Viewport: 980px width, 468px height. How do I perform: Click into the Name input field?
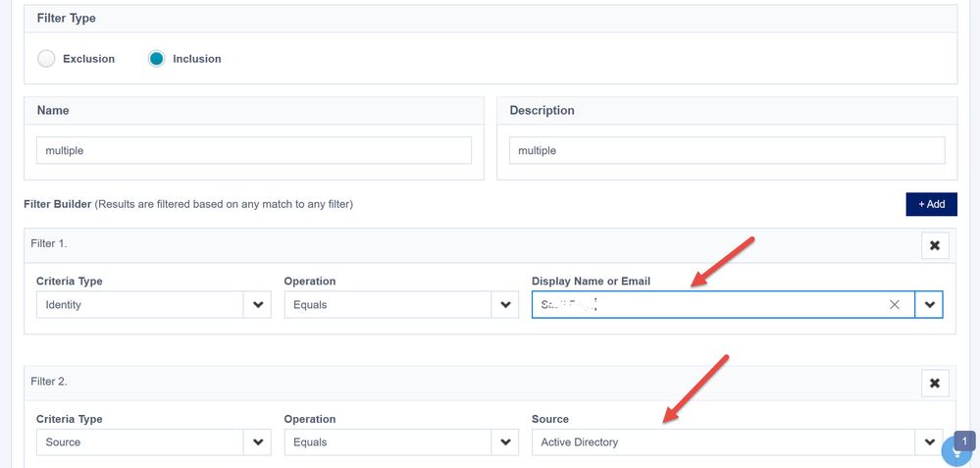(x=254, y=150)
